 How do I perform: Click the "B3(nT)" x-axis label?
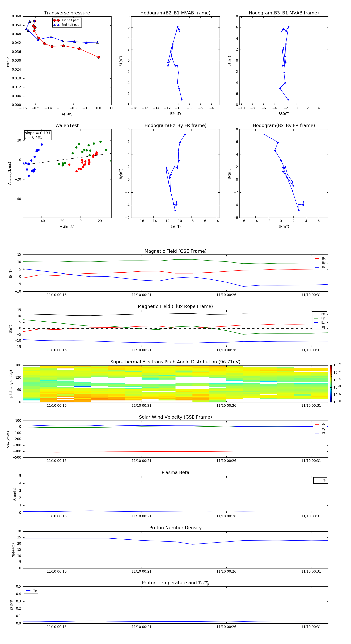click(284, 114)
